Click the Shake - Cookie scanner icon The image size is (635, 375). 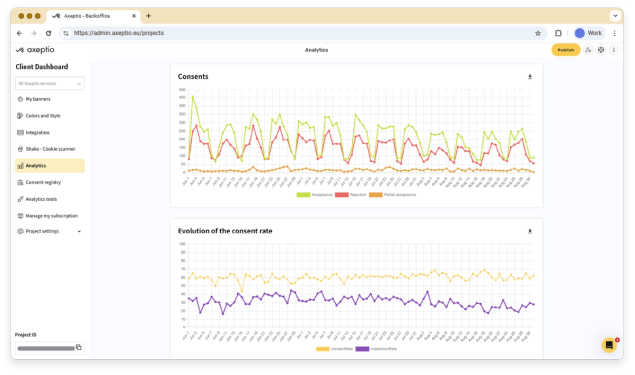click(x=20, y=149)
